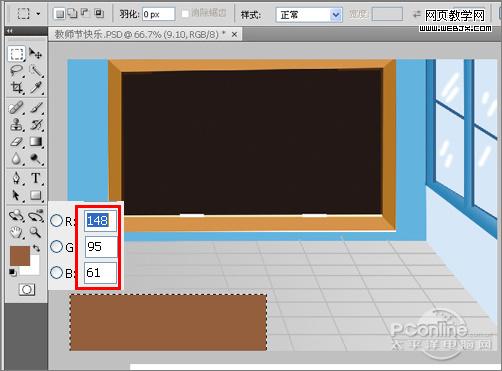This screenshot has width=502, height=371.
Task: Select the Crop tool
Action: (16, 88)
